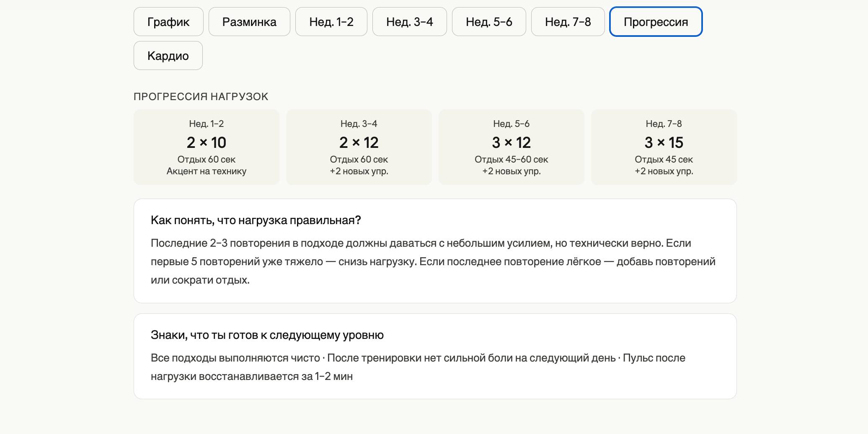Click the Акцент на технику note

pos(206,171)
